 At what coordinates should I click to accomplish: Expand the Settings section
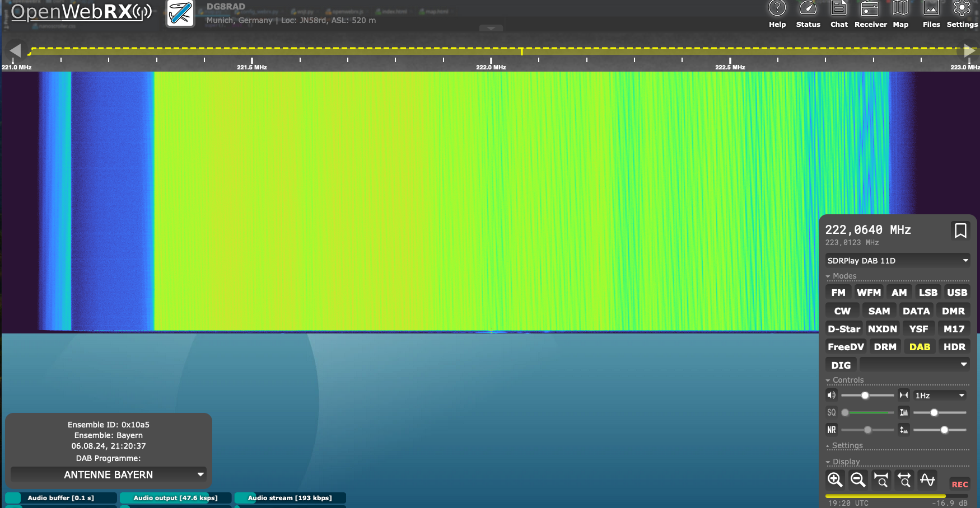click(x=844, y=445)
